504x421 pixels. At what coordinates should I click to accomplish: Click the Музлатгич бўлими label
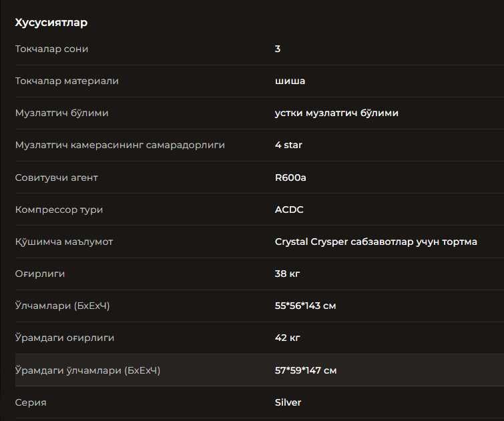[61, 113]
